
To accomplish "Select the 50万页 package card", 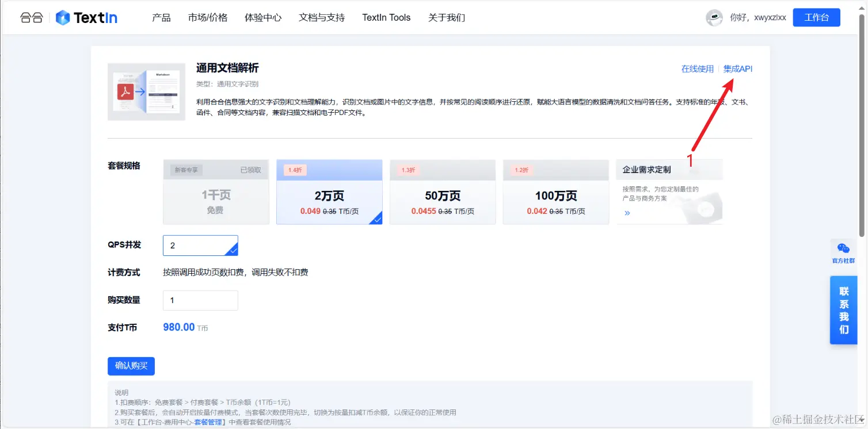I will click(x=443, y=192).
